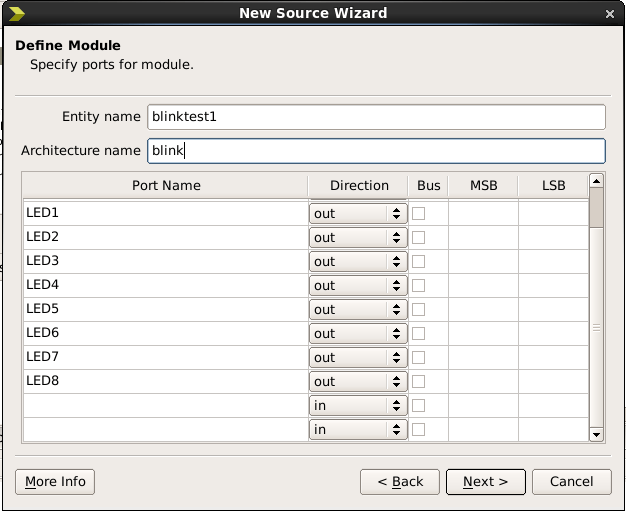Enable Bus checkbox for LED8
Screen dimensions: 626x511
(x=418, y=381)
